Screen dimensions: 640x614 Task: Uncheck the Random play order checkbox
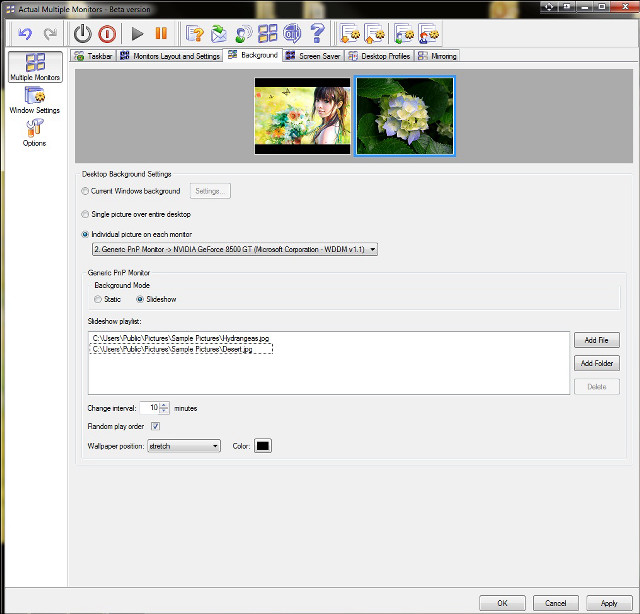pos(155,427)
